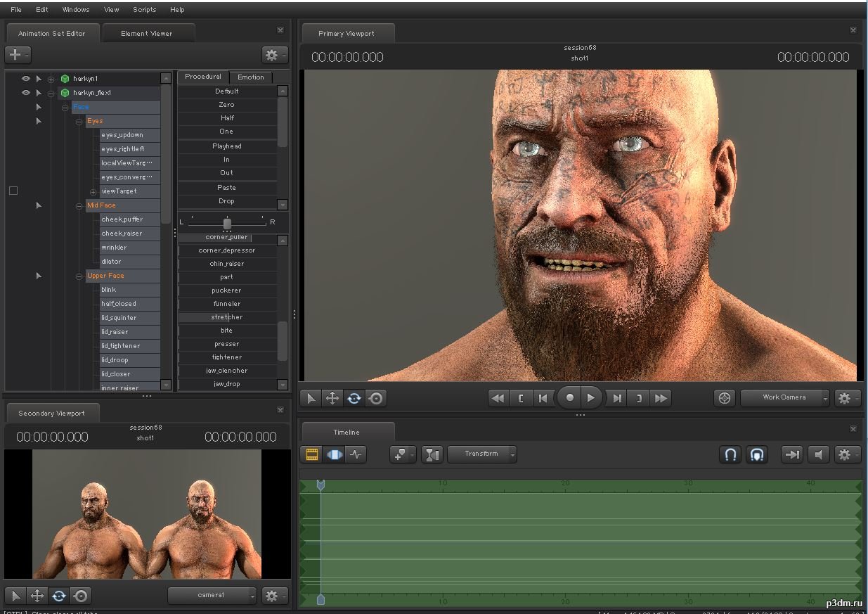Toggle visibility eye for harkyn_flex1
The image size is (868, 614).
coord(26,93)
